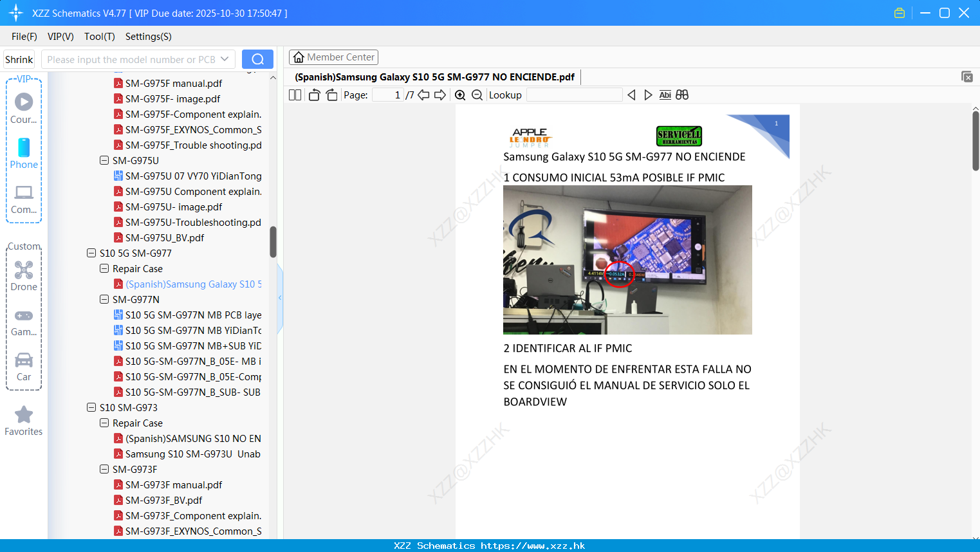Click the Lookup text field
Screen dimensions: 980x552
click(x=574, y=95)
